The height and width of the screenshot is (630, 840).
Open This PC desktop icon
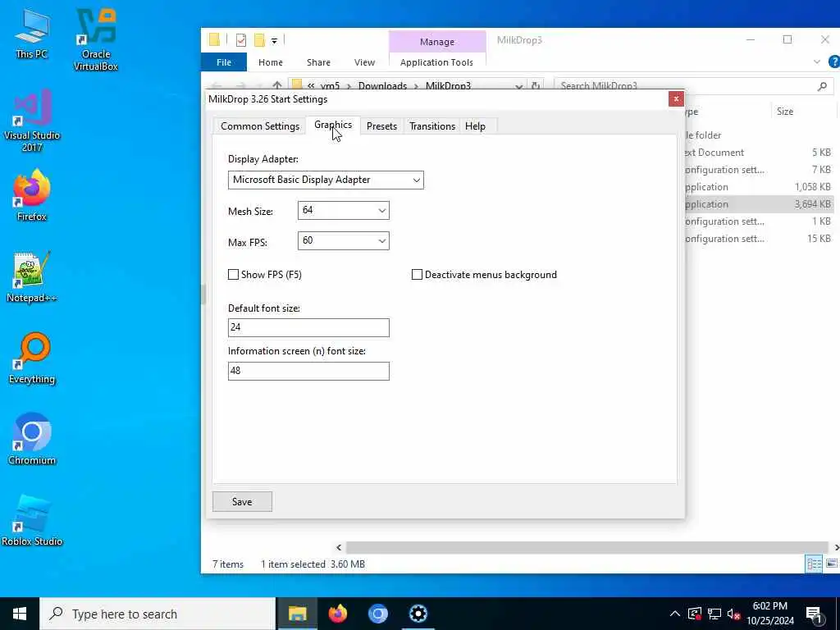click(x=32, y=34)
